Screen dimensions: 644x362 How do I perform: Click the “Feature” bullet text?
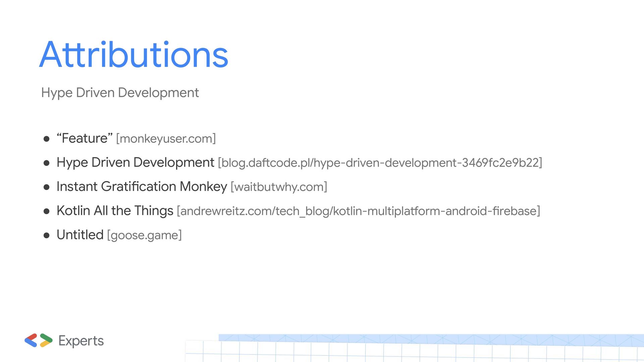84,138
